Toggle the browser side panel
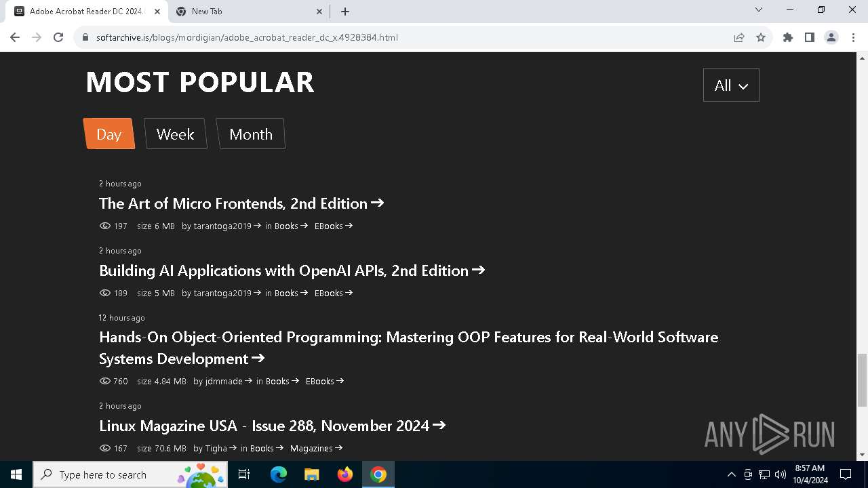Screen dimensions: 868x488 pos(810,37)
